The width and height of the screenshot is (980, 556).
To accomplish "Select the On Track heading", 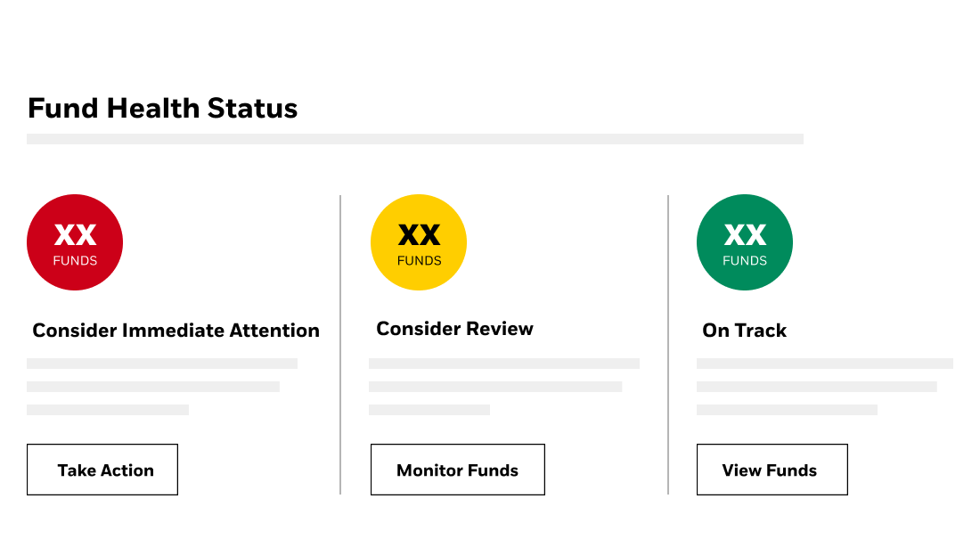I will tap(744, 331).
